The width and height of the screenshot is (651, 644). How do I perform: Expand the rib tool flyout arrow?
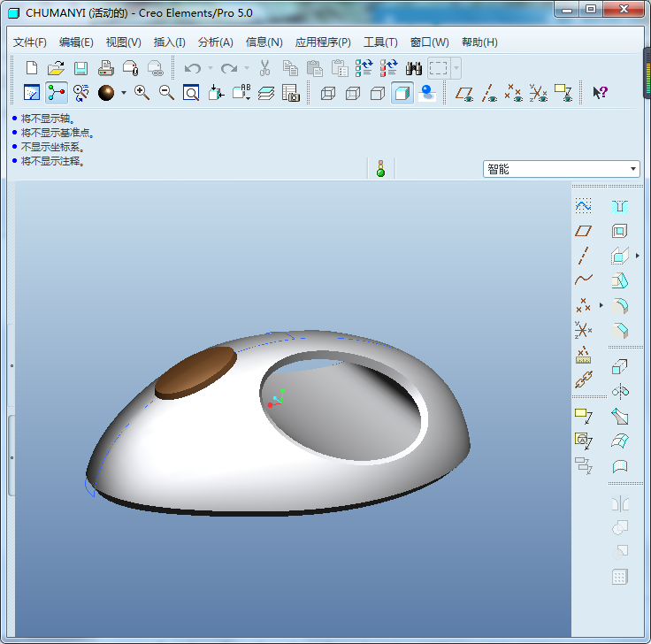point(638,256)
